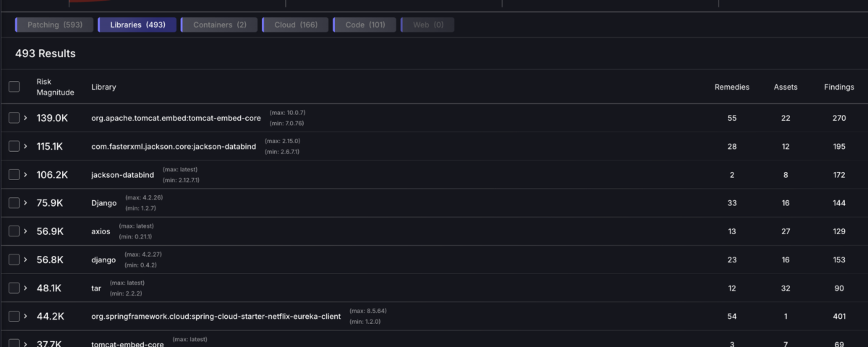Click the axios library name
This screenshot has width=868, height=347.
pos(101,231)
